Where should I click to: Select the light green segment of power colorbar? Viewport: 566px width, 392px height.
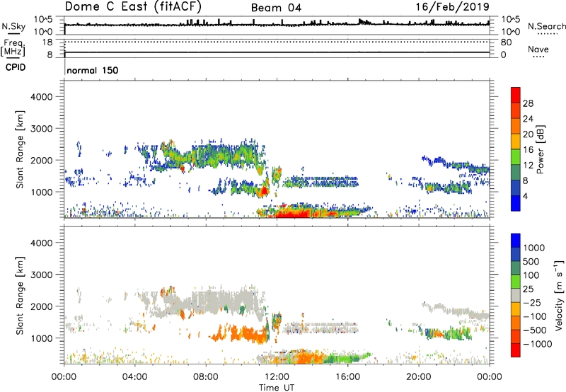516,156
